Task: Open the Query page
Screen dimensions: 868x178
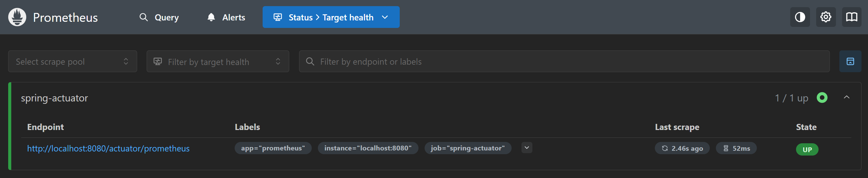Action: tap(159, 17)
